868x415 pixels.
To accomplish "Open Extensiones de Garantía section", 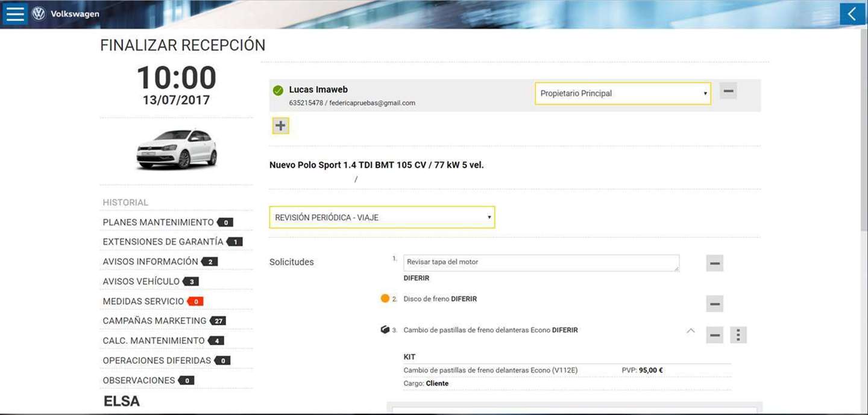I will [x=163, y=242].
